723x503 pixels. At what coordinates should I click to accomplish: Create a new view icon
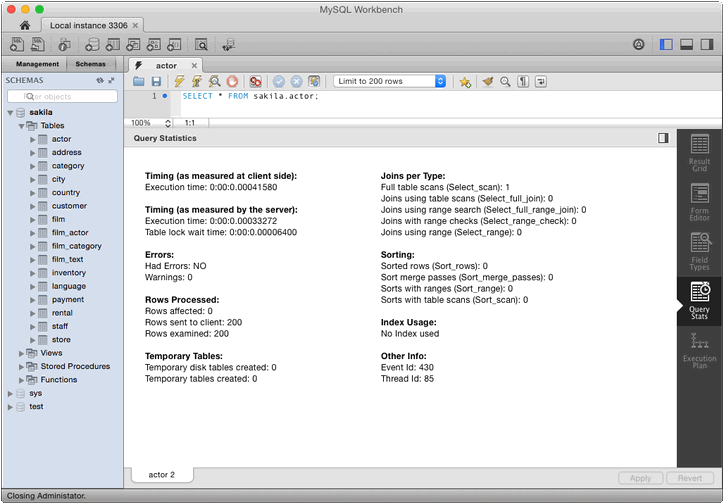pyautogui.click(x=133, y=45)
